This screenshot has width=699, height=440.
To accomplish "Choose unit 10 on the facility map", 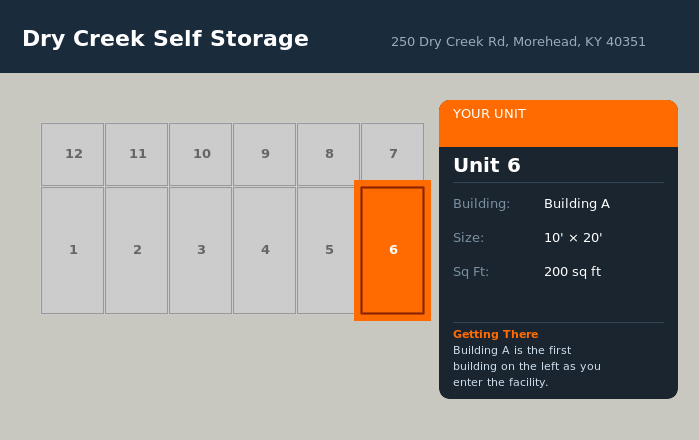I will pos(201,154).
